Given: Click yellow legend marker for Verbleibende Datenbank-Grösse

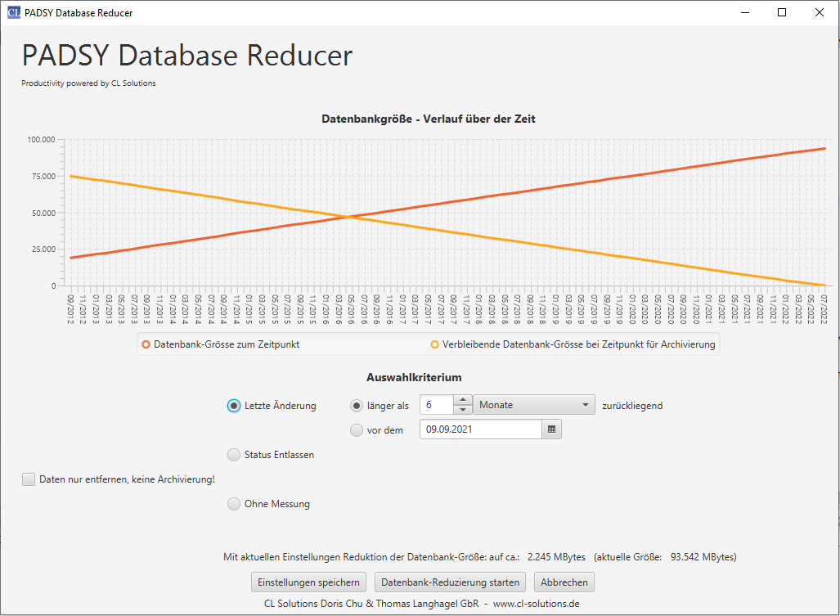Looking at the screenshot, I should pos(434,344).
